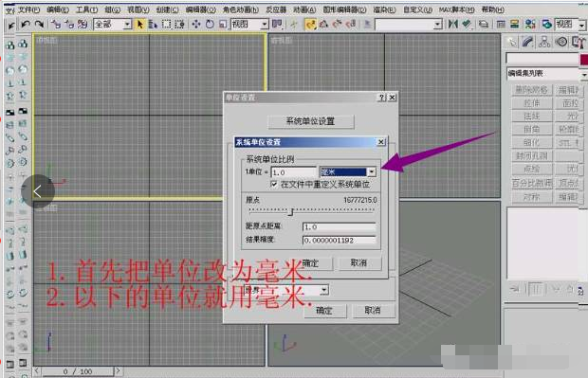Screen dimensions: 588x378
Task: Click 取消 at bottom of 单位设置 dialog
Action: click(x=373, y=311)
